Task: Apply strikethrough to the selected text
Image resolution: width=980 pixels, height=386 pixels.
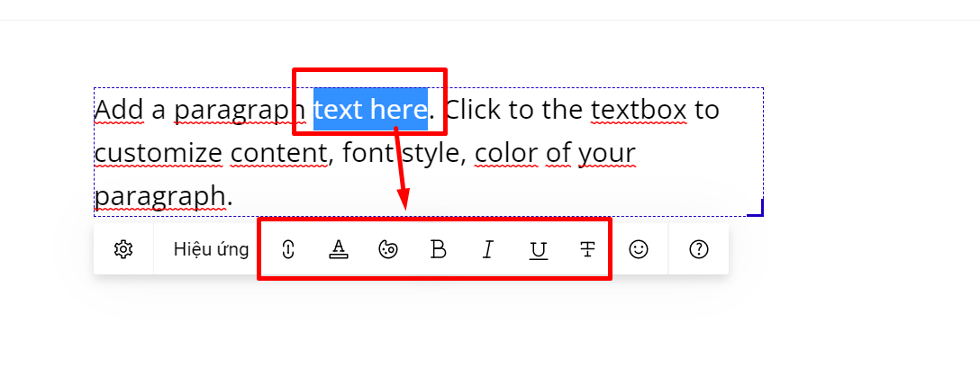Action: tap(587, 249)
